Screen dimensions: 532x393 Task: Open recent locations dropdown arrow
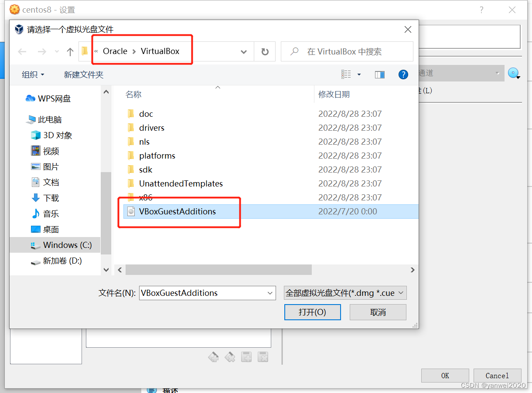pos(57,51)
